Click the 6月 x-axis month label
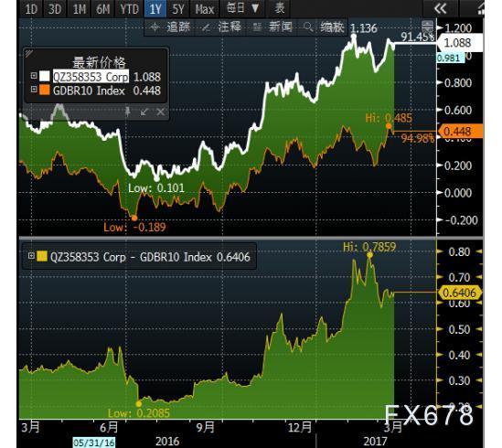Screen dimensions: 502x448 tap(109, 427)
